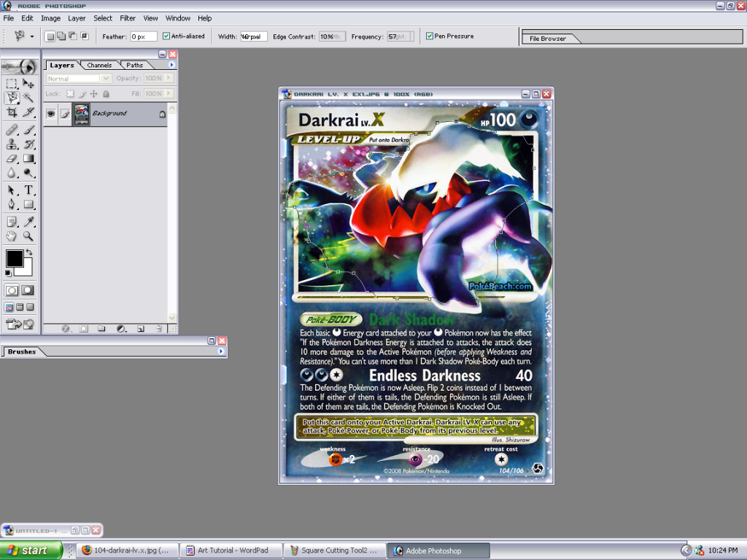Screen dimensions: 747x560
Task: Choose the New Selection mode icon
Action: 50,36
